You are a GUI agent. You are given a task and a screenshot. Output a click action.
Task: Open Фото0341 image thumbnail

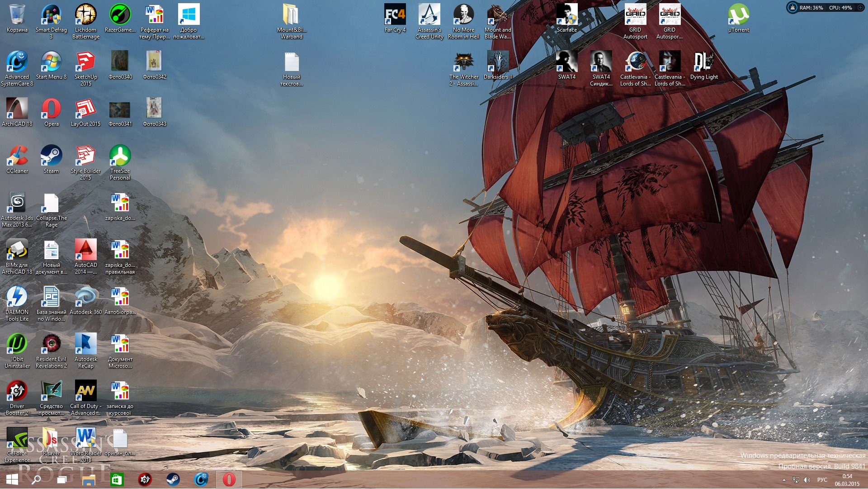[x=120, y=112]
